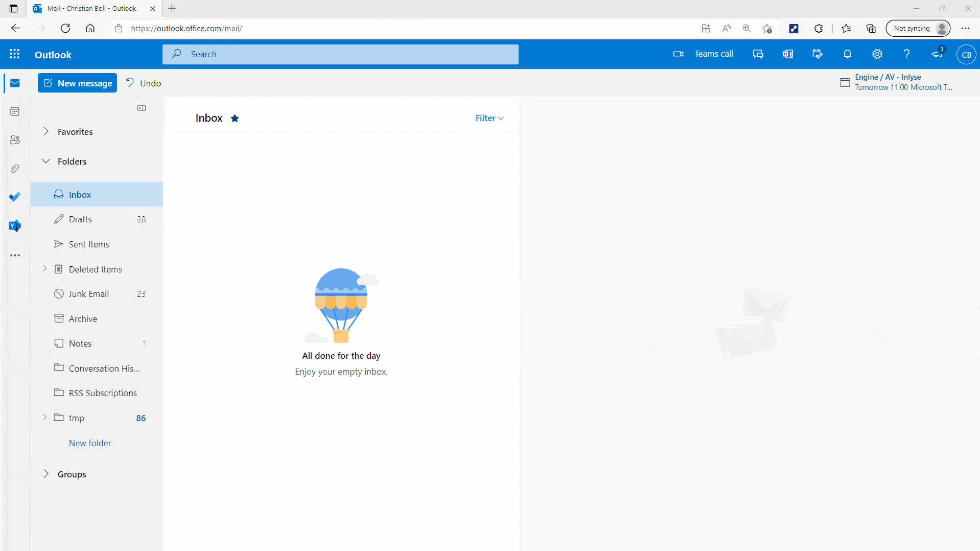Open notifications bell
980x551 pixels.
pos(847,54)
